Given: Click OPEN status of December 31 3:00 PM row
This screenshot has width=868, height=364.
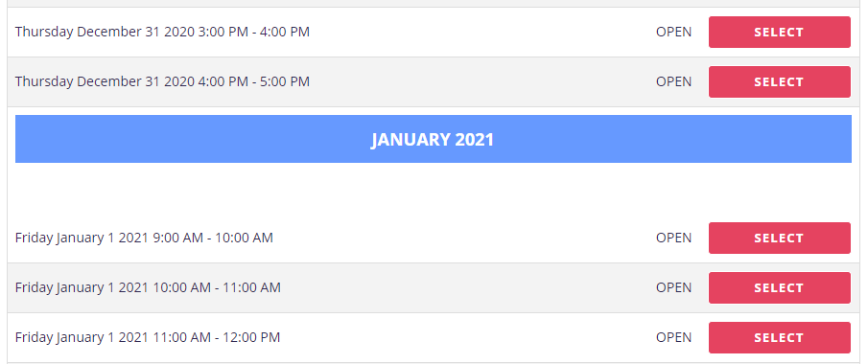Looking at the screenshot, I should point(673,32).
